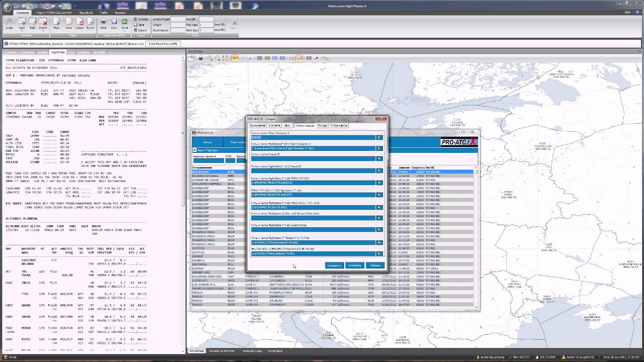644x362 pixels.
Task: Open the Style dropdown in the title area
Action: [629, 13]
